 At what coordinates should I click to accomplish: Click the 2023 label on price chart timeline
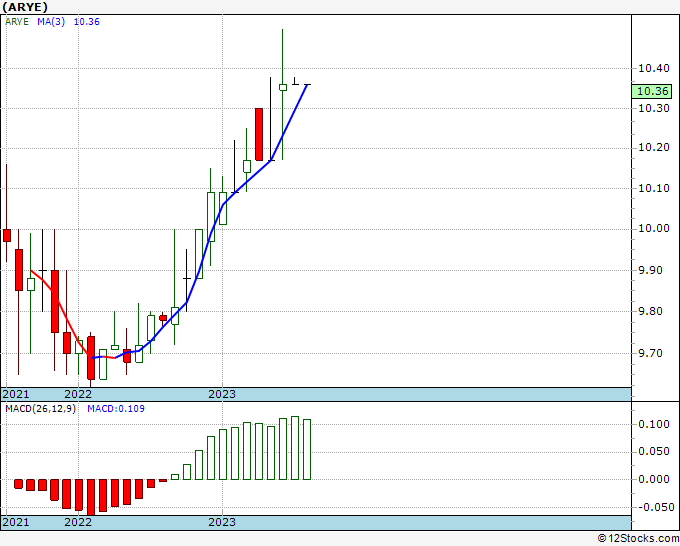(x=222, y=394)
